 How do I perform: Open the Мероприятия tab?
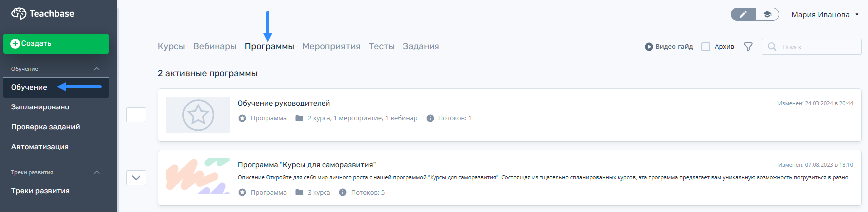[x=331, y=46]
